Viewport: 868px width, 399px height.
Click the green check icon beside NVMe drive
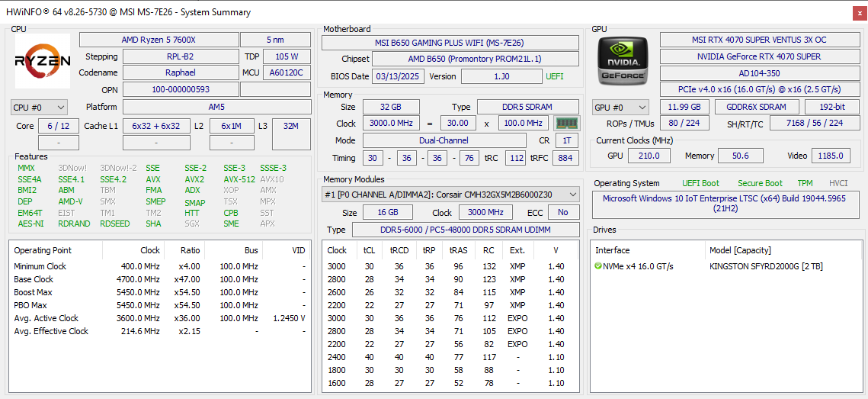coord(598,266)
